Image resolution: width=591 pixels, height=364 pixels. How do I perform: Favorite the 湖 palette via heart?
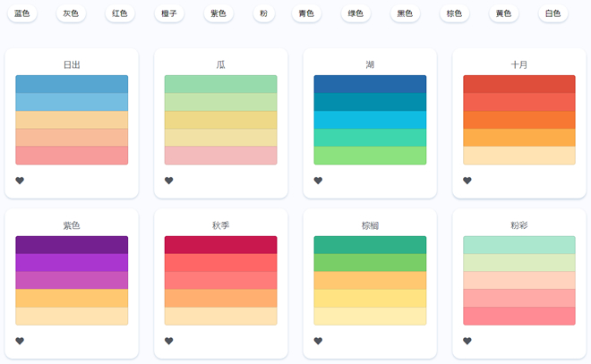pos(318,181)
